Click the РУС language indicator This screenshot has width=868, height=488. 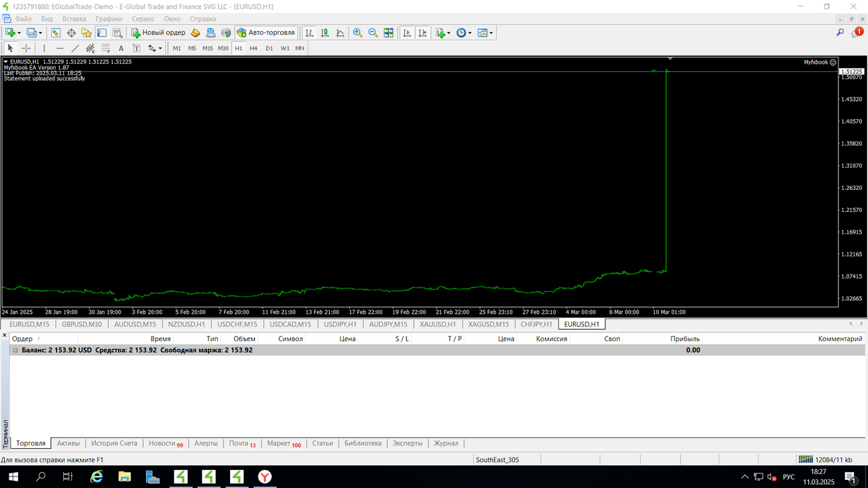coord(789,477)
